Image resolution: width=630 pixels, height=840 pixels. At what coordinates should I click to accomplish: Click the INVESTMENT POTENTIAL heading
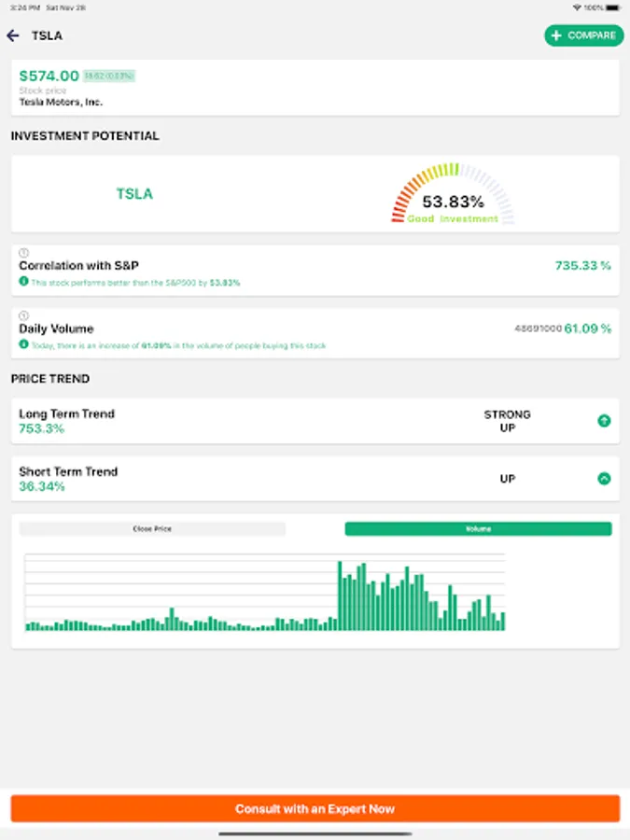(85, 135)
